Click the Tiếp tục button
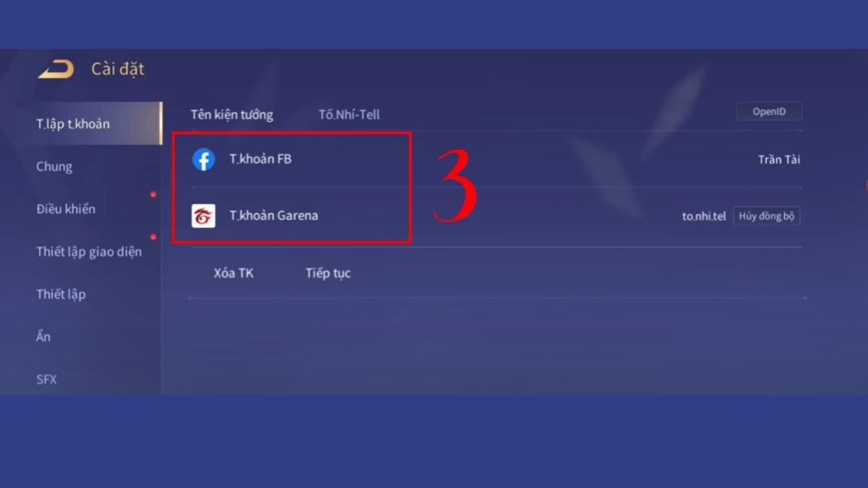Image resolution: width=868 pixels, height=488 pixels. 328,273
